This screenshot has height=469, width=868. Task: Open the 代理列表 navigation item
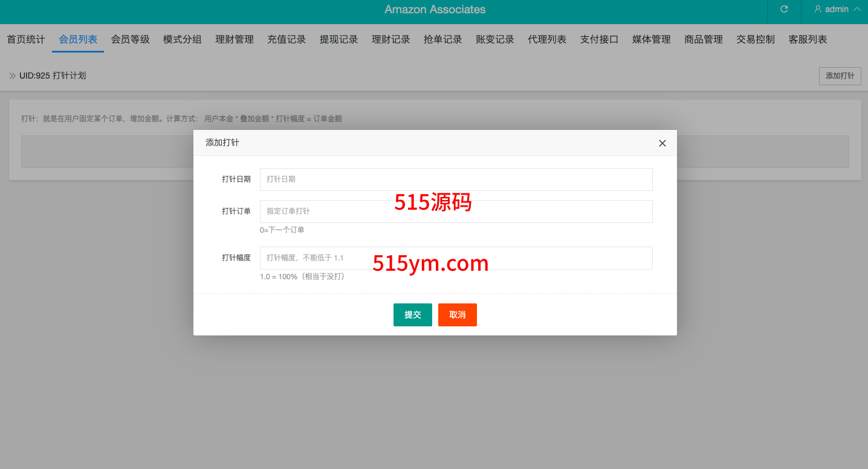tap(547, 39)
